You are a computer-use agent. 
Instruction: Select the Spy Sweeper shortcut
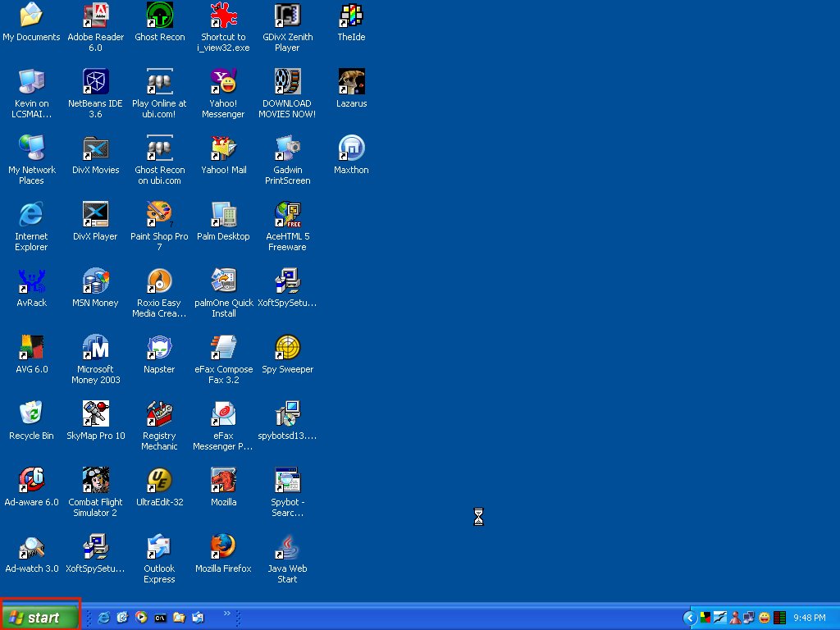[x=287, y=347]
